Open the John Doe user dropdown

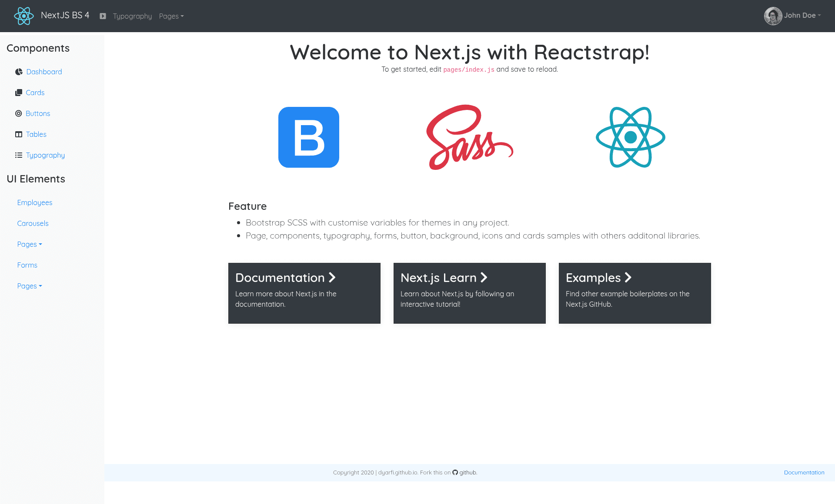pyautogui.click(x=802, y=15)
